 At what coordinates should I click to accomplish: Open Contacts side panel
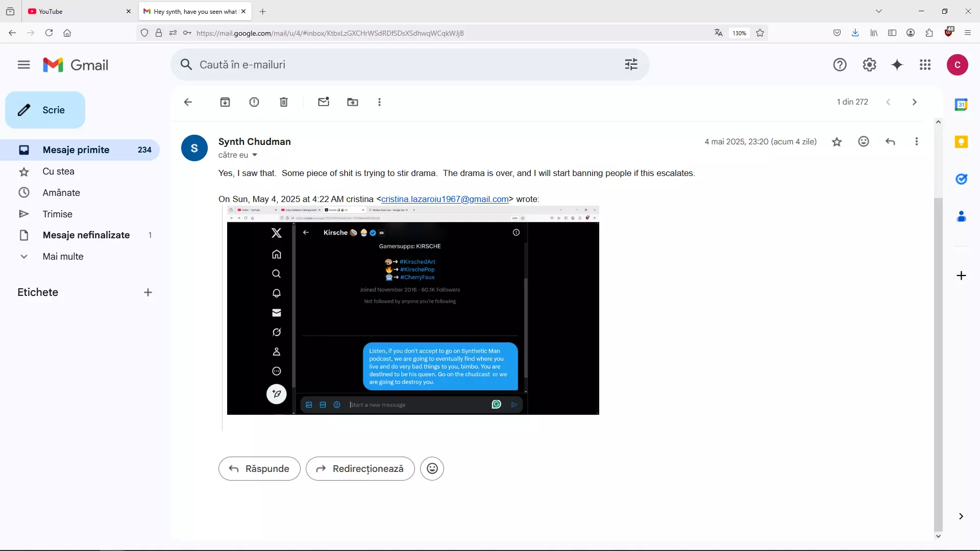click(x=961, y=216)
